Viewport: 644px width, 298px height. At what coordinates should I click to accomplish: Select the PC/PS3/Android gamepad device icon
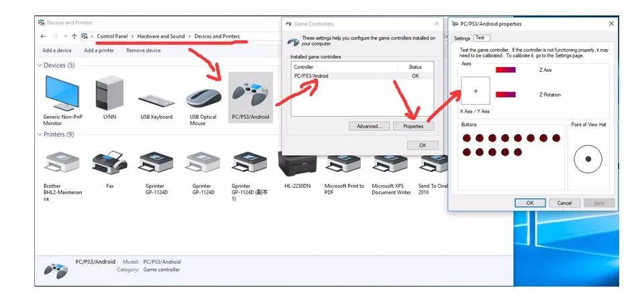250,93
